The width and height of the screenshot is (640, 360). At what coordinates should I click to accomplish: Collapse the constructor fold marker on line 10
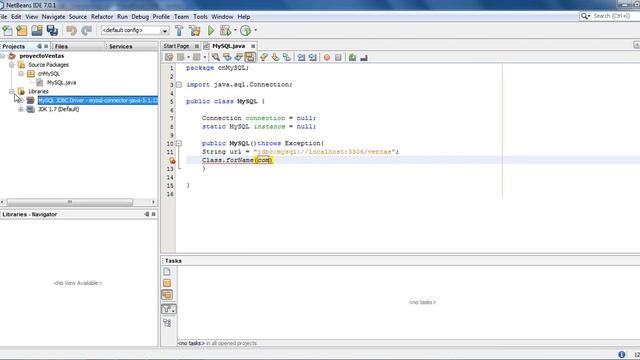point(179,144)
